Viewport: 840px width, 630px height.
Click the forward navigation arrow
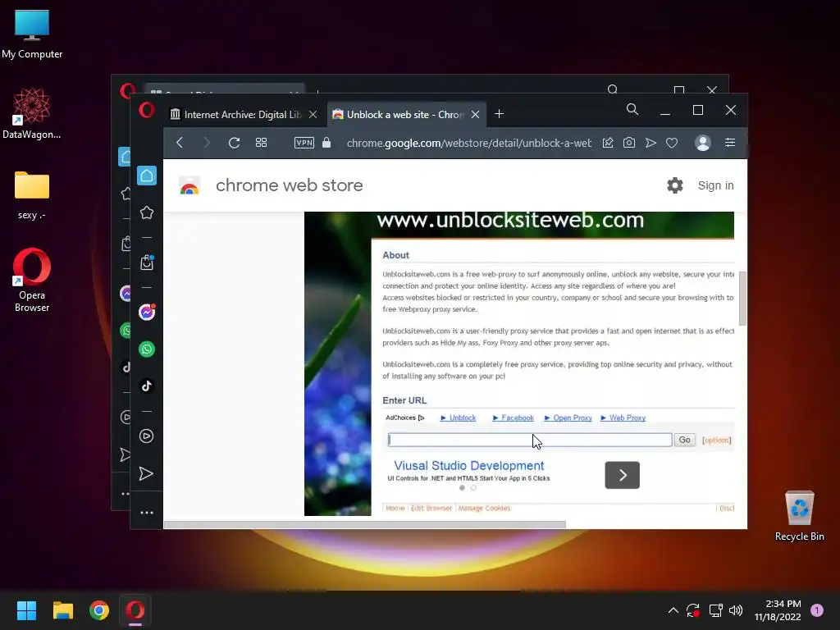pyautogui.click(x=207, y=143)
